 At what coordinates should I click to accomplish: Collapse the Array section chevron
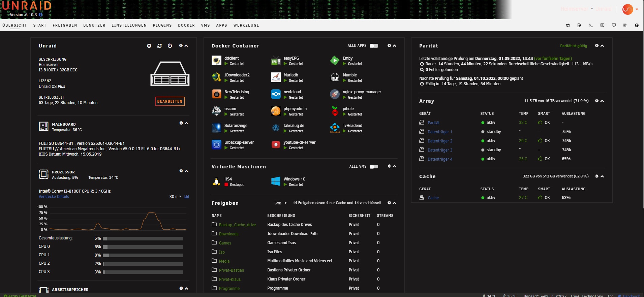point(602,101)
